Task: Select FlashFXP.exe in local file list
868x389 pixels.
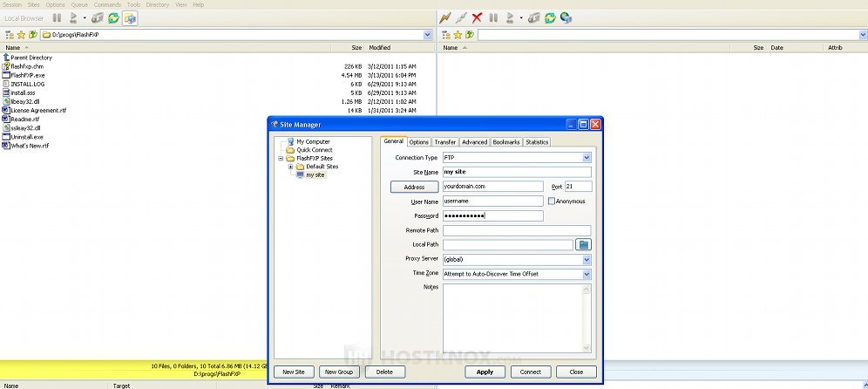Action: (28, 75)
